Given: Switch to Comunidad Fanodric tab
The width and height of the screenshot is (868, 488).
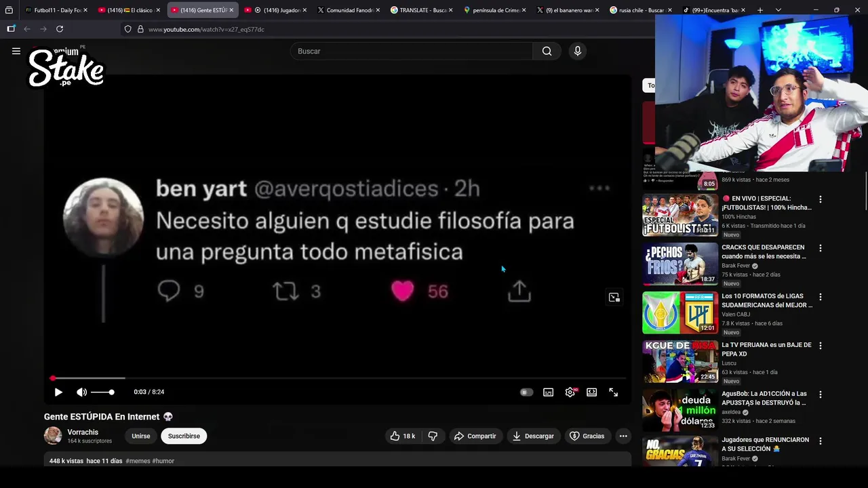Looking at the screenshot, I should coord(349,10).
